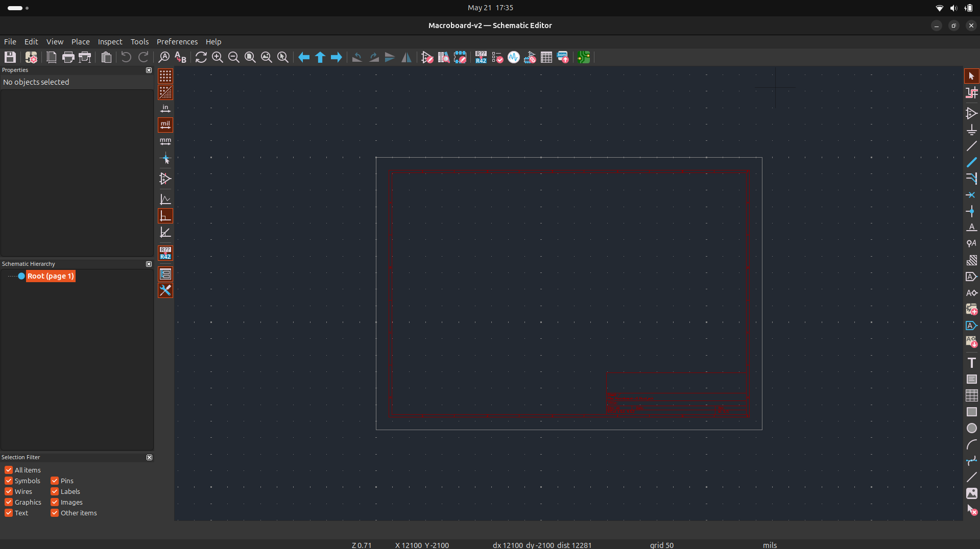Enable Other items filtering
Image resolution: width=980 pixels, height=549 pixels.
55,513
